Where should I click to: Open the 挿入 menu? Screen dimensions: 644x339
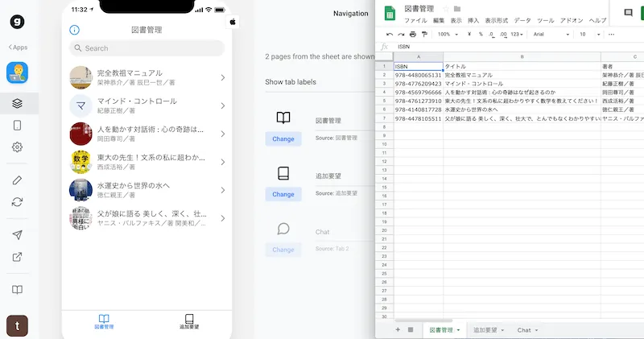(473, 21)
